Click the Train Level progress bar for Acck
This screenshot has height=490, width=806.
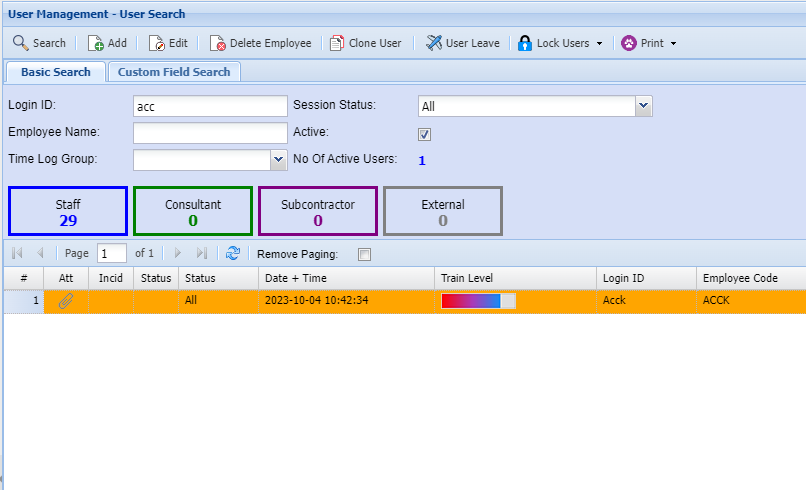coord(478,301)
